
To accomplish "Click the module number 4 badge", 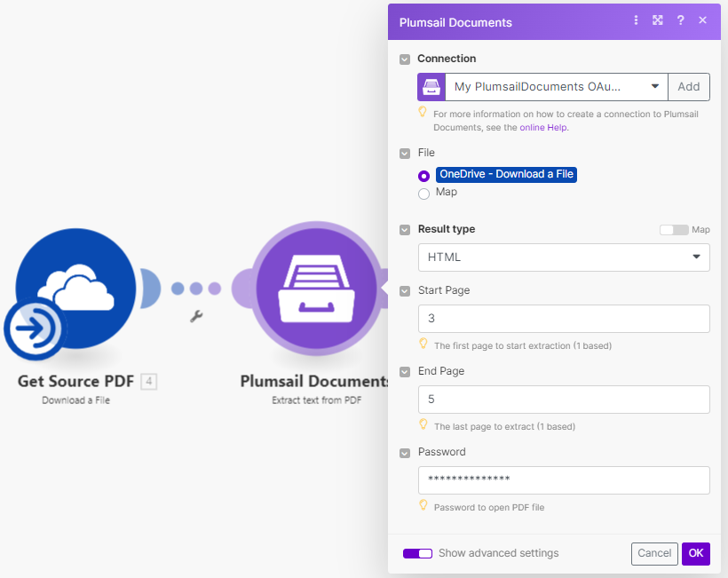I will click(149, 381).
